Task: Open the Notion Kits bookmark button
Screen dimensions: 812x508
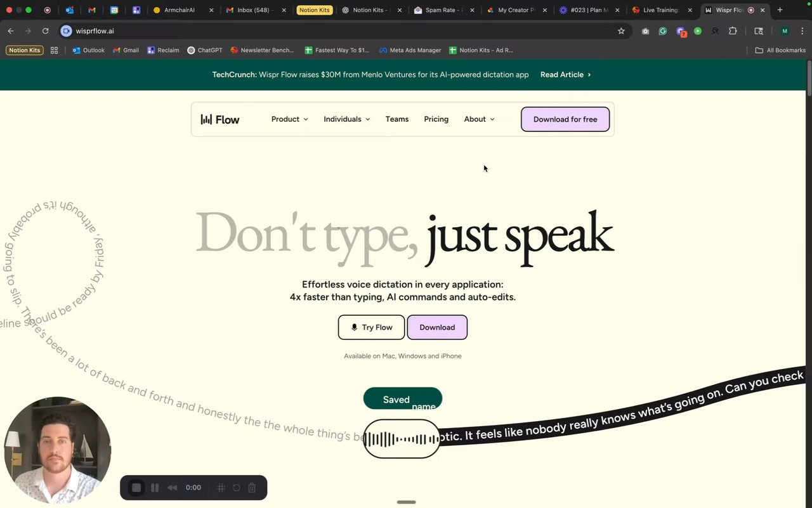Action: (x=25, y=50)
